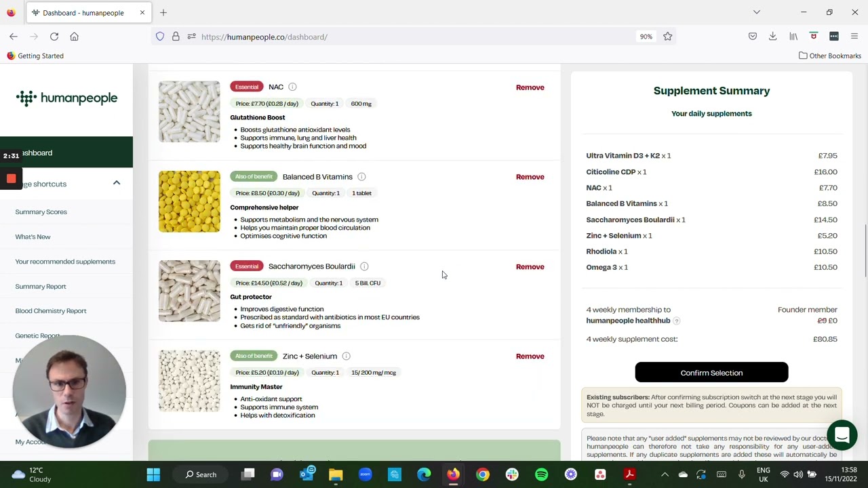
Task: Open the Firefox downloads panel
Action: [772, 37]
